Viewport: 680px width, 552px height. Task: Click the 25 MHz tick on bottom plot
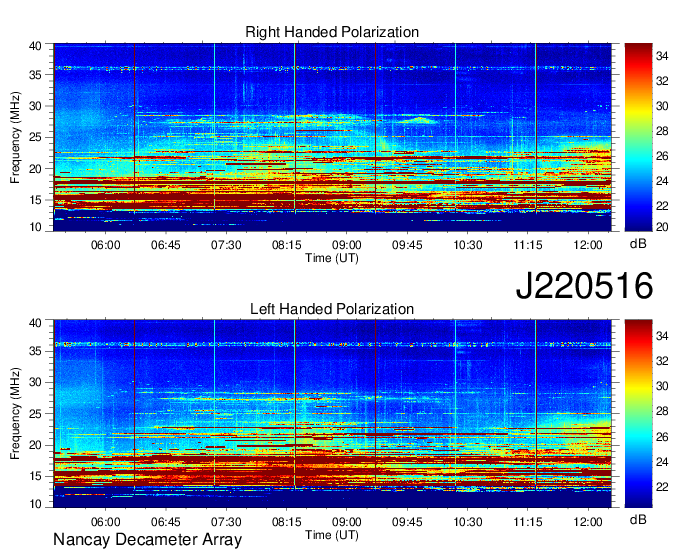pos(36,414)
